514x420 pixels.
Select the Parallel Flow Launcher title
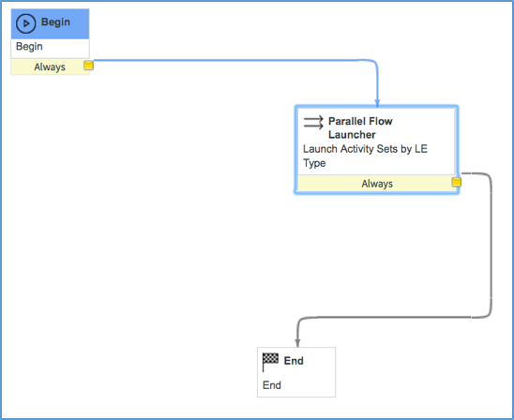click(x=360, y=127)
